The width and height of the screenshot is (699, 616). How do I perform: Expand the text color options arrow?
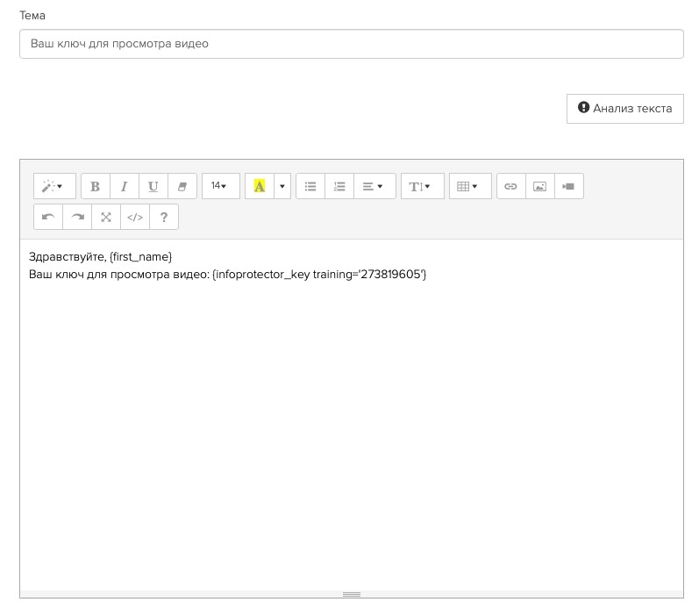[282, 186]
